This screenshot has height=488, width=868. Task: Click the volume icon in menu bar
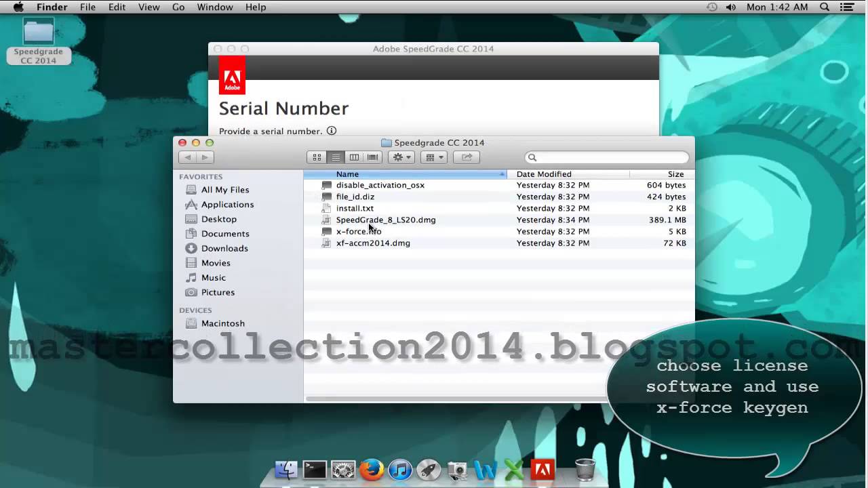coord(731,7)
